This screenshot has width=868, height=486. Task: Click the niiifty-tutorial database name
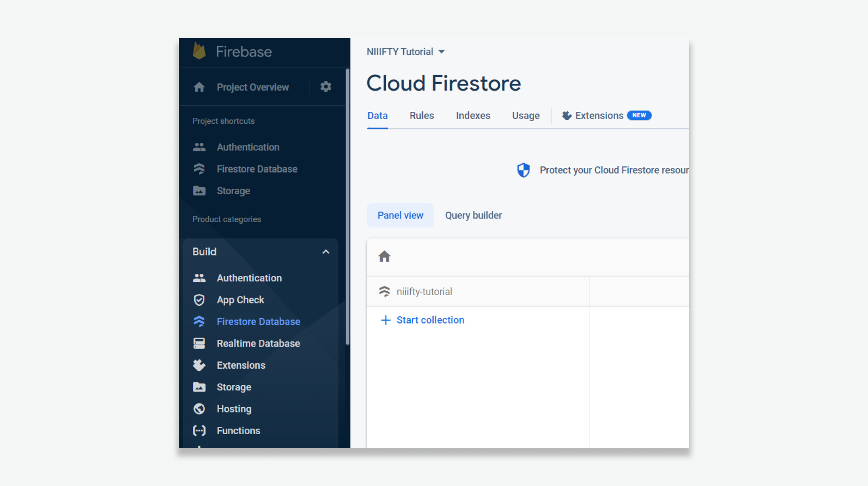click(x=424, y=292)
